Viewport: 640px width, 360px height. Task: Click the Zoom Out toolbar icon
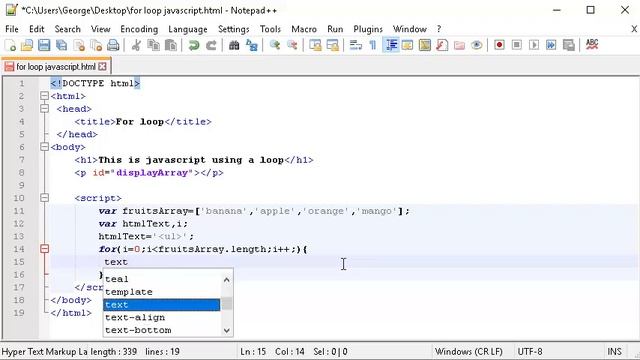click(x=292, y=45)
